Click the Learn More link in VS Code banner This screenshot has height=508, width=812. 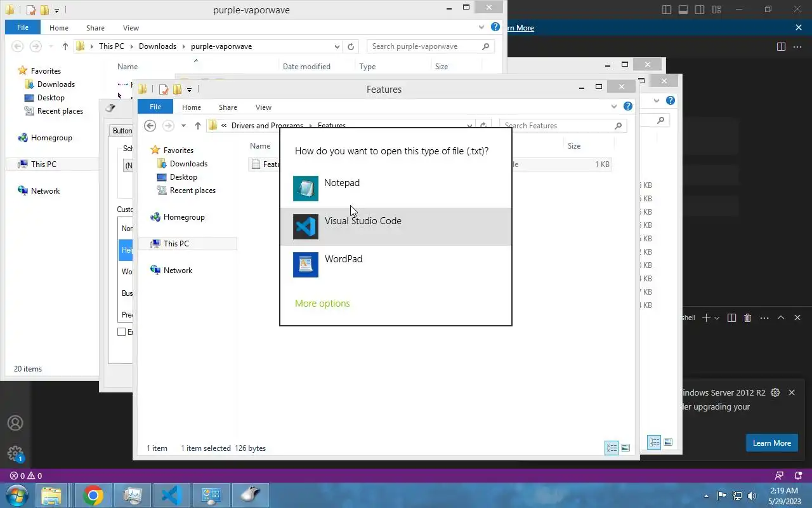520,28
